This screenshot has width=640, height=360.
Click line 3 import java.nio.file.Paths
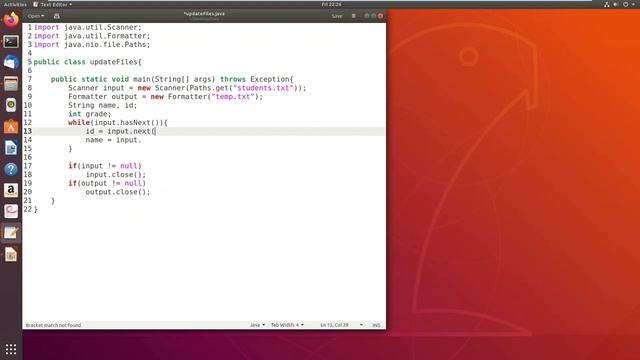click(92, 44)
